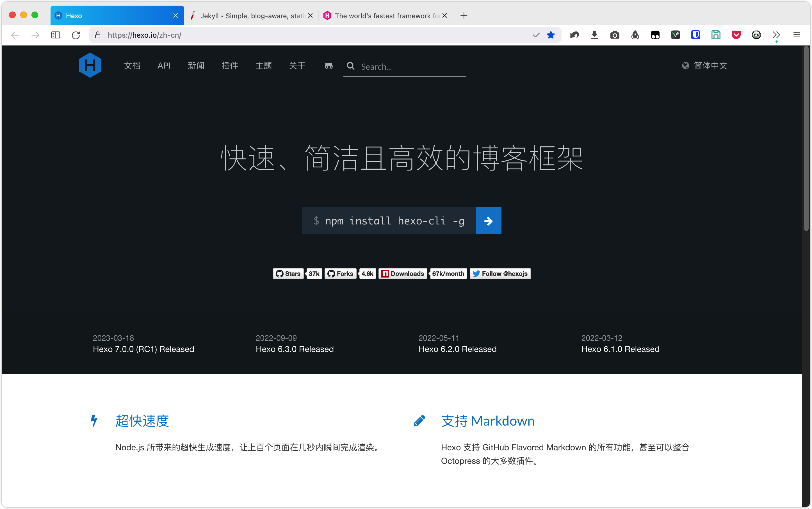The width and height of the screenshot is (812, 509).
Task: Click the lightning bolt feature icon
Action: point(94,421)
